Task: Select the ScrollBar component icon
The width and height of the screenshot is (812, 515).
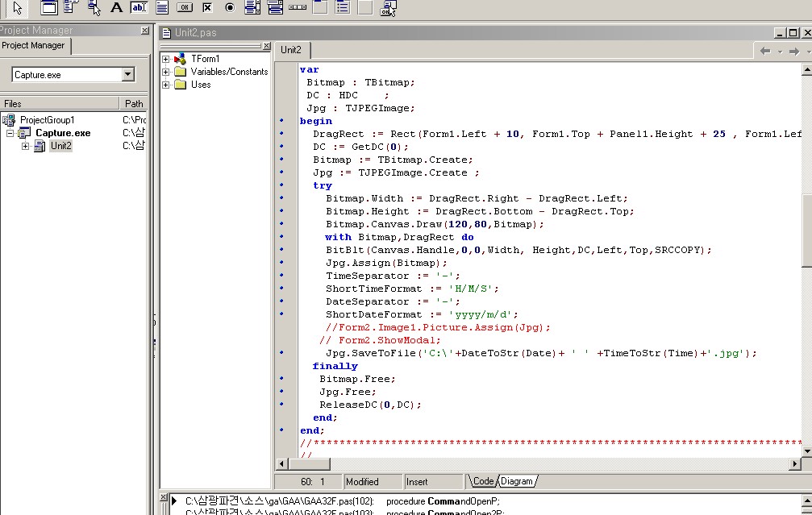Action: (x=298, y=8)
